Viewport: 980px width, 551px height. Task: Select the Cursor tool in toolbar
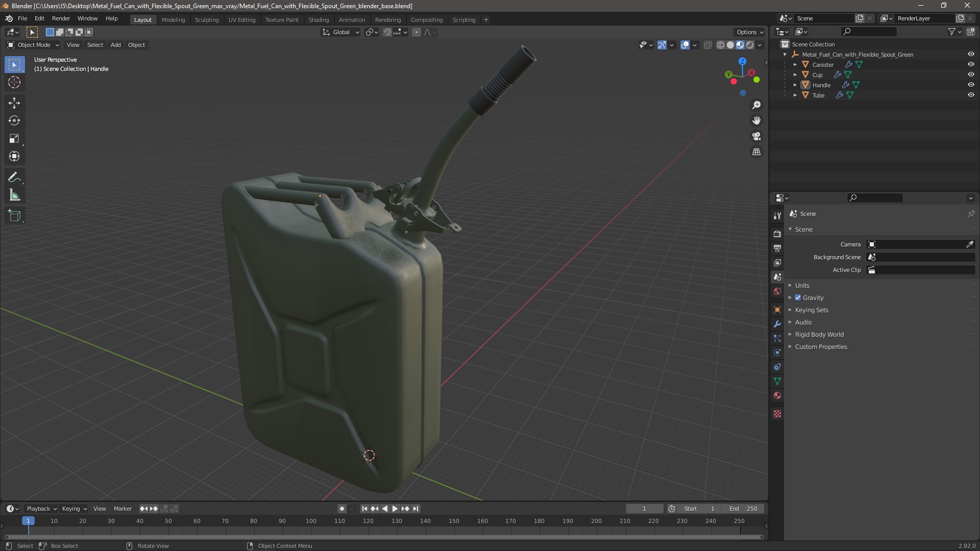pos(14,82)
